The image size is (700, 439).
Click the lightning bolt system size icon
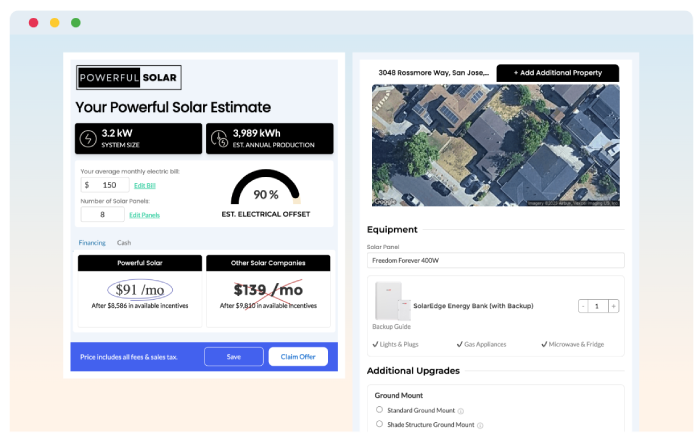pos(89,138)
